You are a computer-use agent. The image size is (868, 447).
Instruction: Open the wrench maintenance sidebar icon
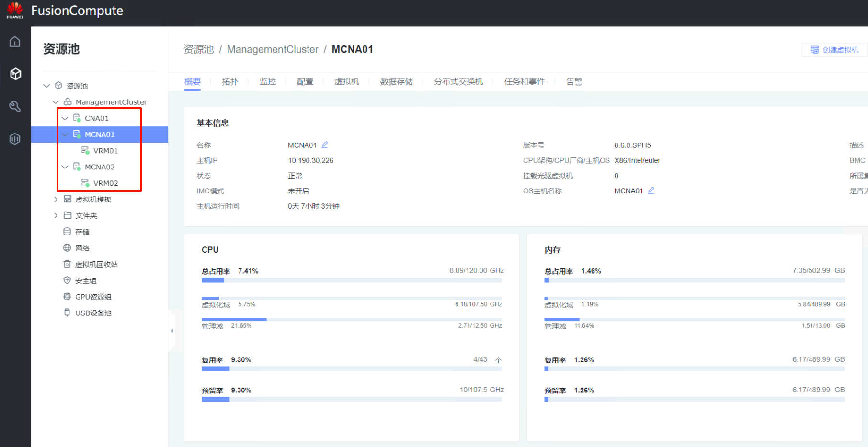coord(15,106)
